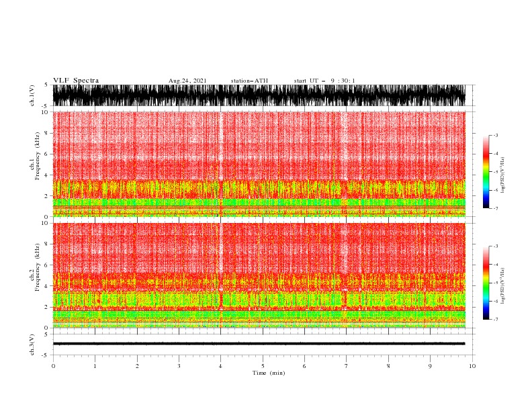Click the lower PSD color scale bar

pos(486,283)
